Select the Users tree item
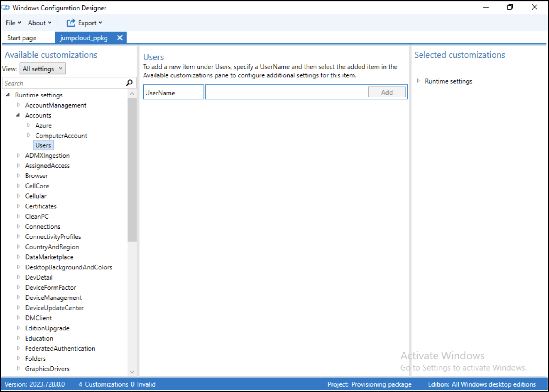Image resolution: width=549 pixels, height=392 pixels. (43, 145)
